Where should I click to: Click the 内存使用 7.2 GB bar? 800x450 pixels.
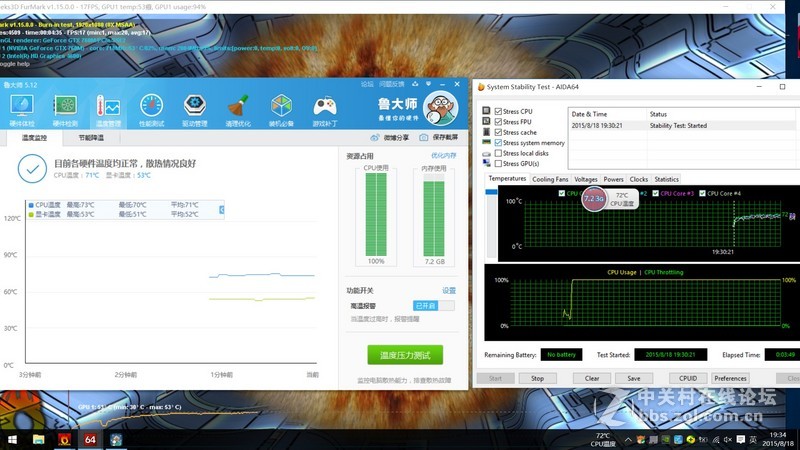434,214
